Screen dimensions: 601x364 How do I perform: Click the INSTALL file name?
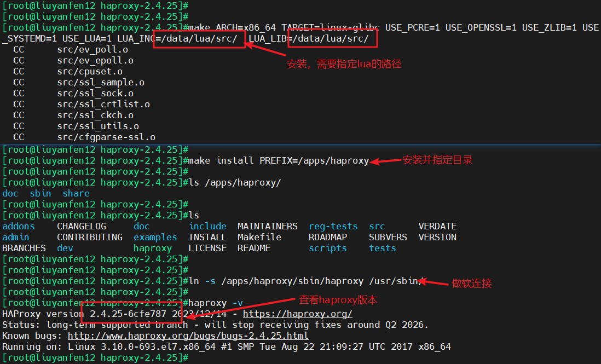208,237
